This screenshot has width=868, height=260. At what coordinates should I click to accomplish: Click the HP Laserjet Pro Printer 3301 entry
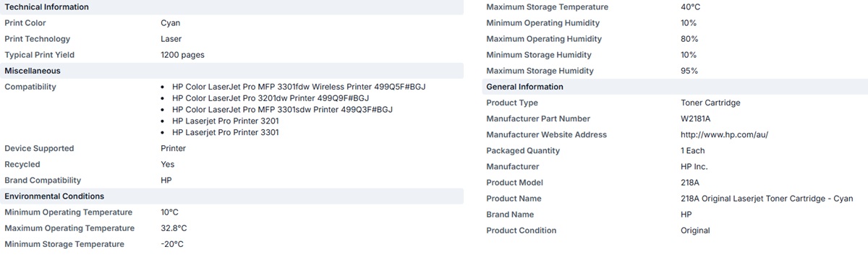[226, 133]
